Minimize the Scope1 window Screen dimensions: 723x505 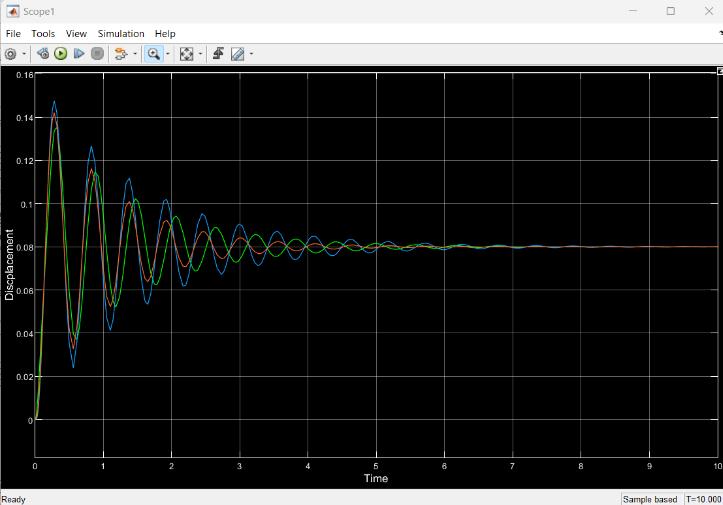point(633,11)
